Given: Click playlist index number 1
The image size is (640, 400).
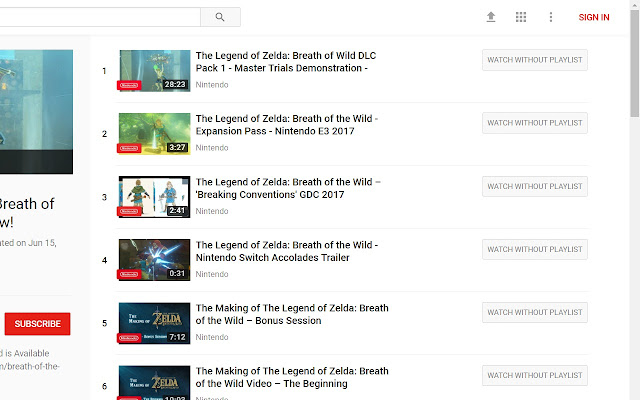Looking at the screenshot, I should coord(104,71).
